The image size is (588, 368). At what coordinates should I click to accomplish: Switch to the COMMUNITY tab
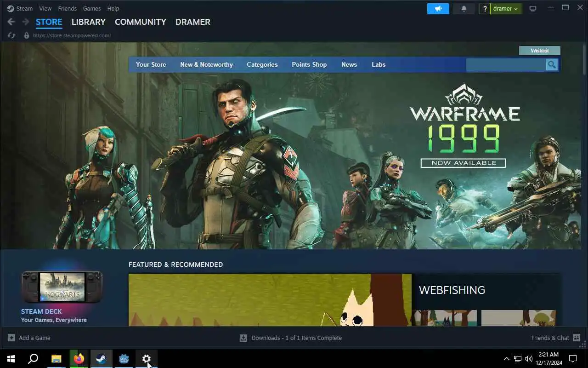pyautogui.click(x=140, y=22)
